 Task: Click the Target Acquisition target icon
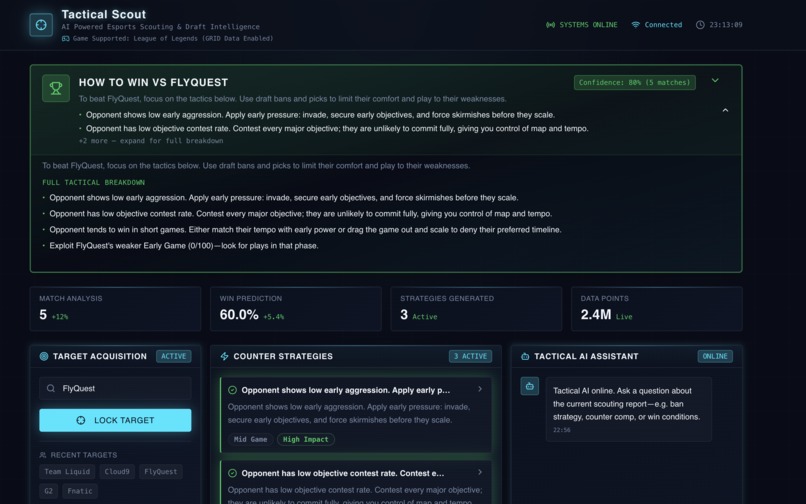pos(44,356)
